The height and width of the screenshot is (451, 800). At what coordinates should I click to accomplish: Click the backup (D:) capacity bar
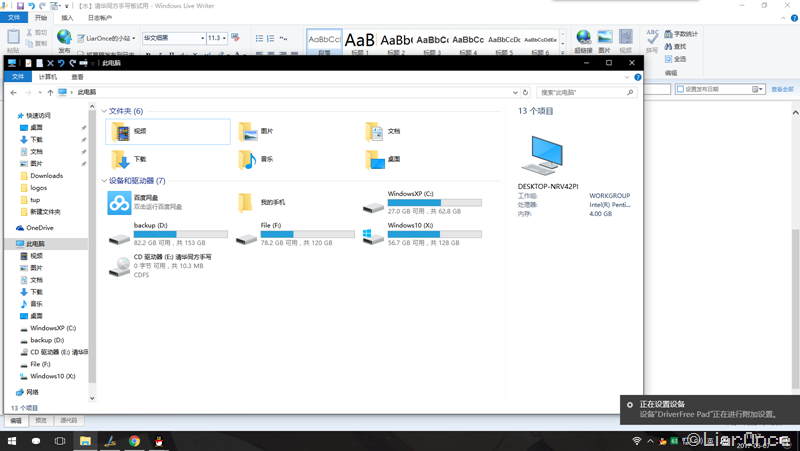(181, 234)
